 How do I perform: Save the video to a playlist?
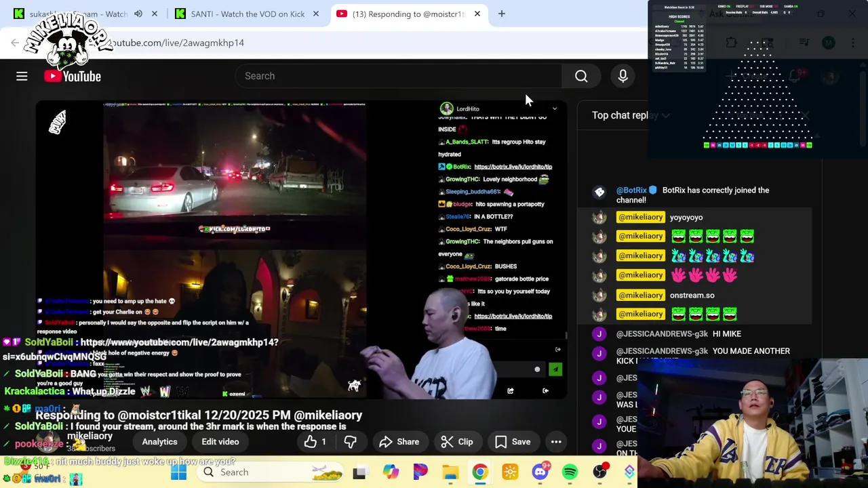pos(513,442)
